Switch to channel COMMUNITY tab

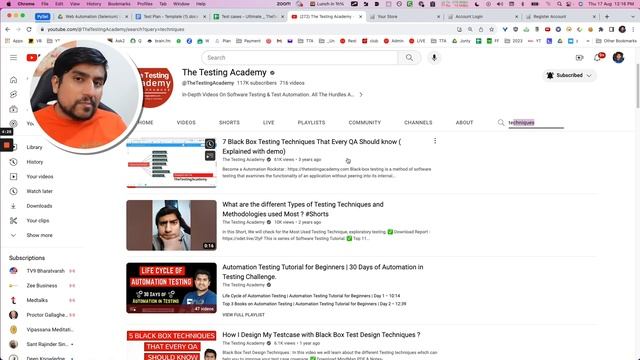[365, 122]
